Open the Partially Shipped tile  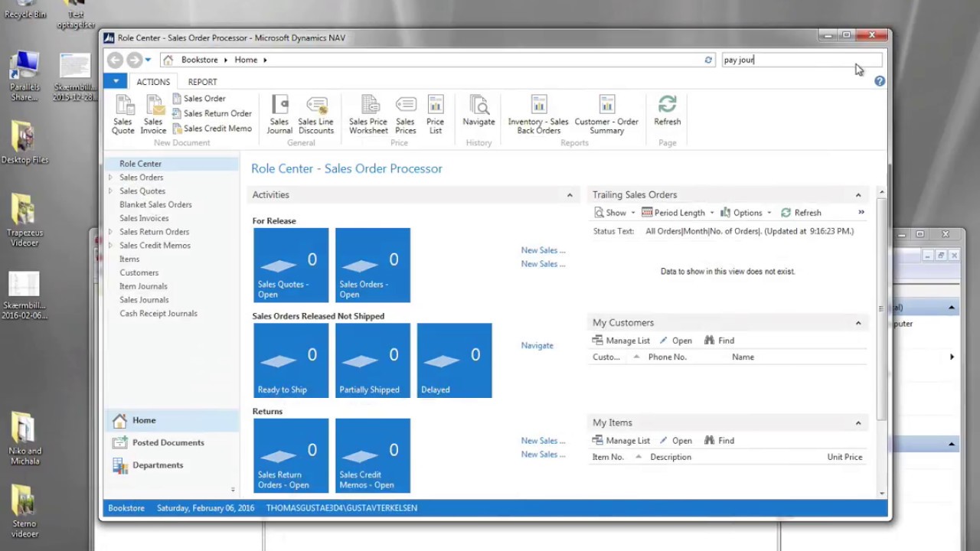click(373, 360)
